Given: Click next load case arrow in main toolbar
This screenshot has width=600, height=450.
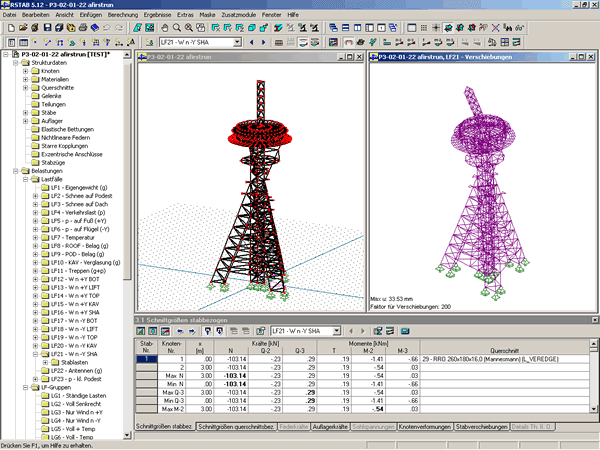Looking at the screenshot, I should point(262,43).
